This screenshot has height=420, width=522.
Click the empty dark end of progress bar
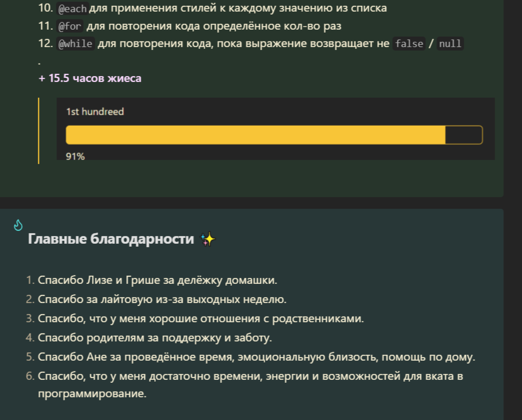click(x=464, y=135)
